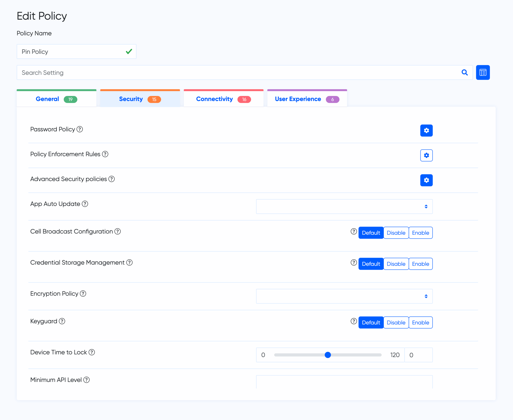
Task: Click help icon next to Encryption Policy
Action: coord(83,294)
